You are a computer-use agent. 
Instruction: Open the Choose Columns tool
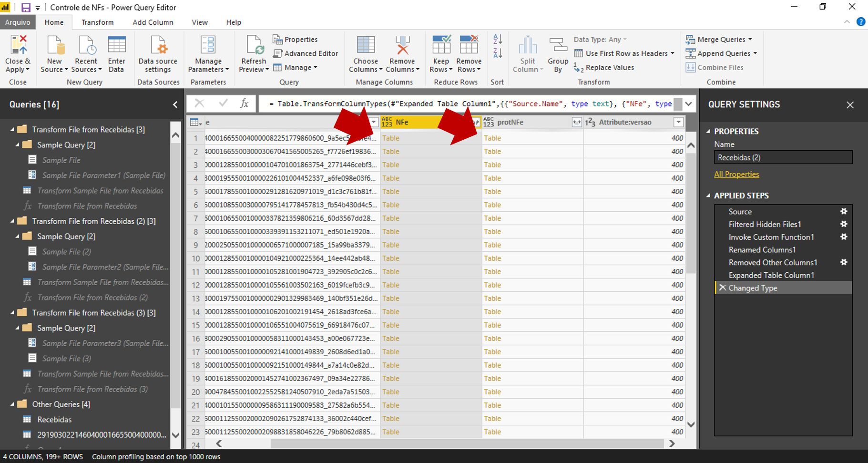click(x=366, y=54)
